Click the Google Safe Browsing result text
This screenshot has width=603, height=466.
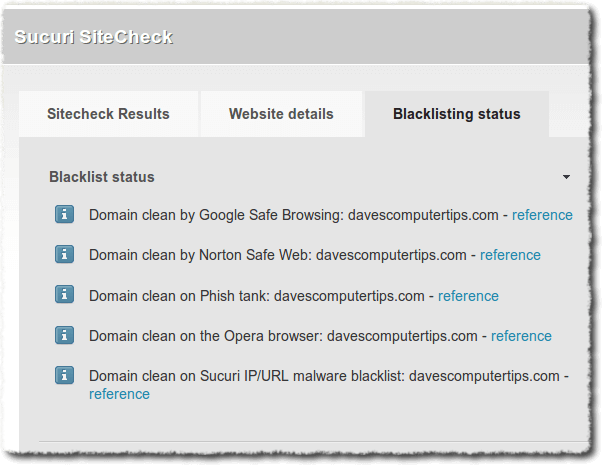[294, 215]
